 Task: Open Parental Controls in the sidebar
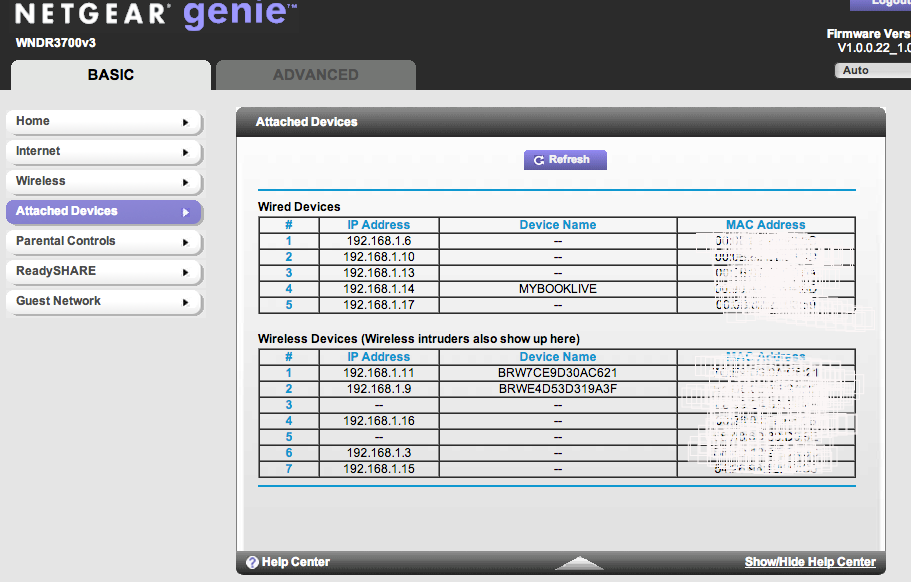click(104, 242)
